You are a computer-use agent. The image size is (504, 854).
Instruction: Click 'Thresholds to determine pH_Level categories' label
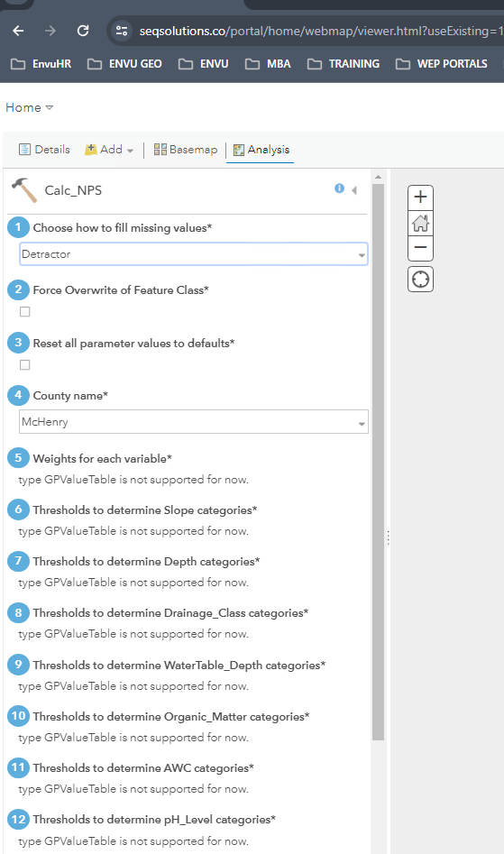[154, 820]
